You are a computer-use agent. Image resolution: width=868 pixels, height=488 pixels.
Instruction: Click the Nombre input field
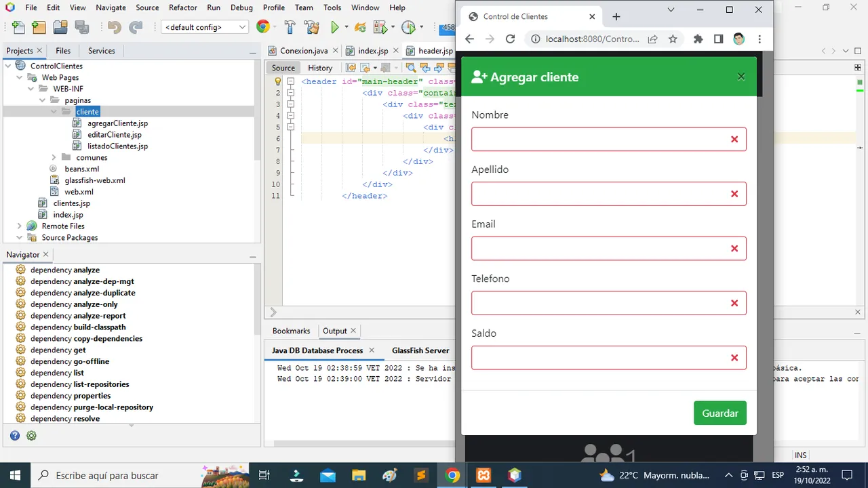pos(609,139)
